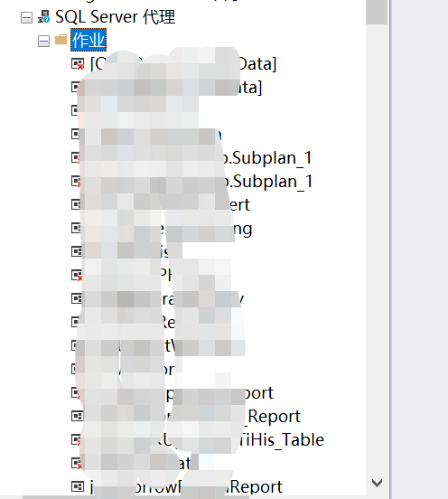Screen dimensions: 448x499
Task: Click the SQL Server 代理 agent icon
Action: coord(44,16)
